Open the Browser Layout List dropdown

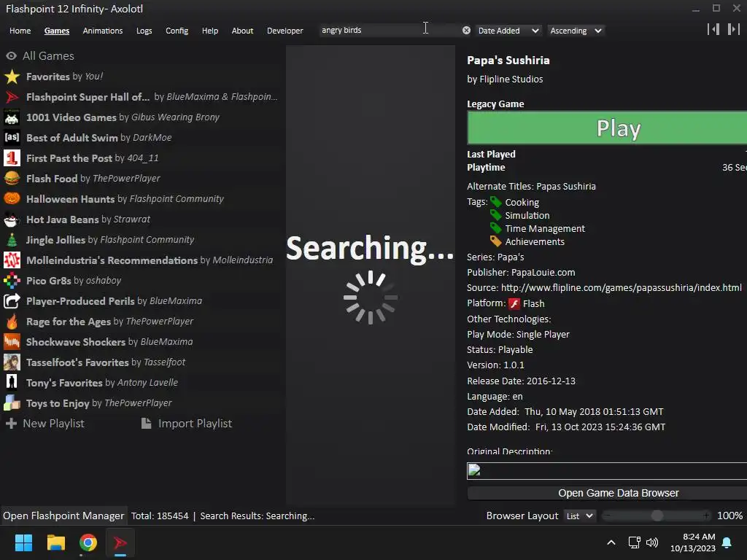579,516
